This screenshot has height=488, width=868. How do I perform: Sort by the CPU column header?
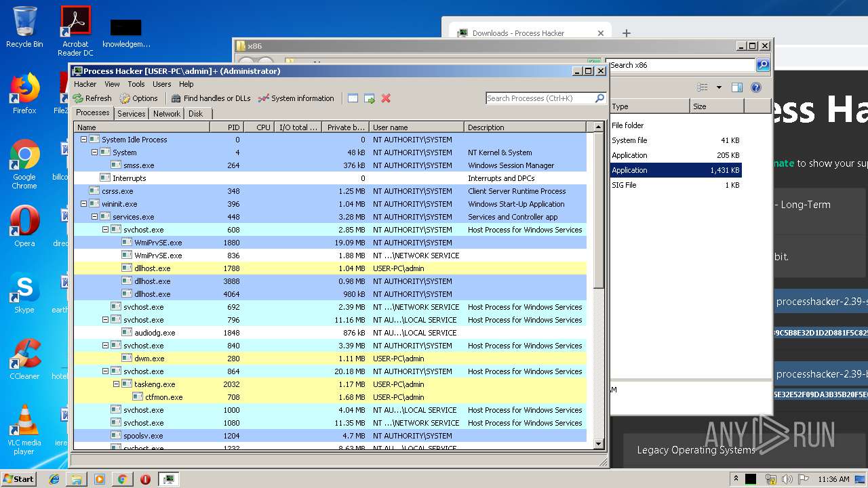[259, 127]
